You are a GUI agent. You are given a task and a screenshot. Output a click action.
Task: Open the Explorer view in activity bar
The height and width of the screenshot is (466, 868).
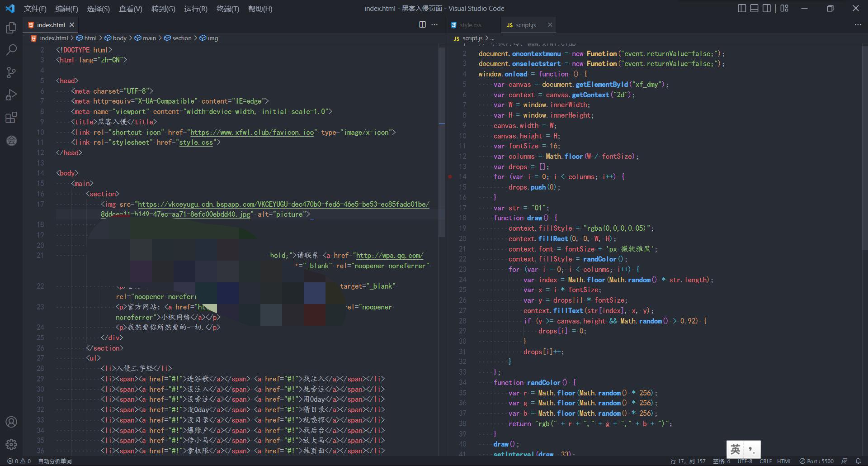tap(11, 28)
